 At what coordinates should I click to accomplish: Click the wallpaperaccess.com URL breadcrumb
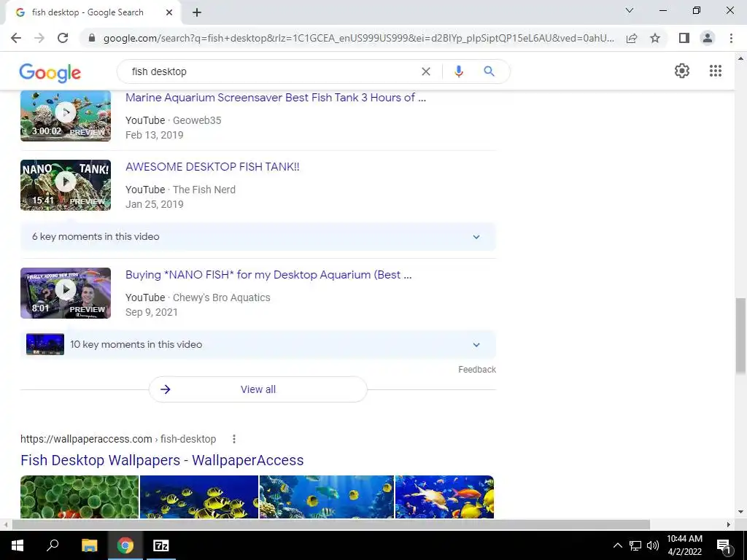118,439
